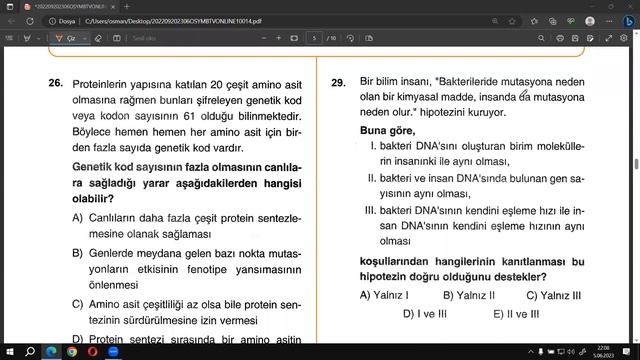
Task: Open the clock showing 22:08
Action: point(603,351)
